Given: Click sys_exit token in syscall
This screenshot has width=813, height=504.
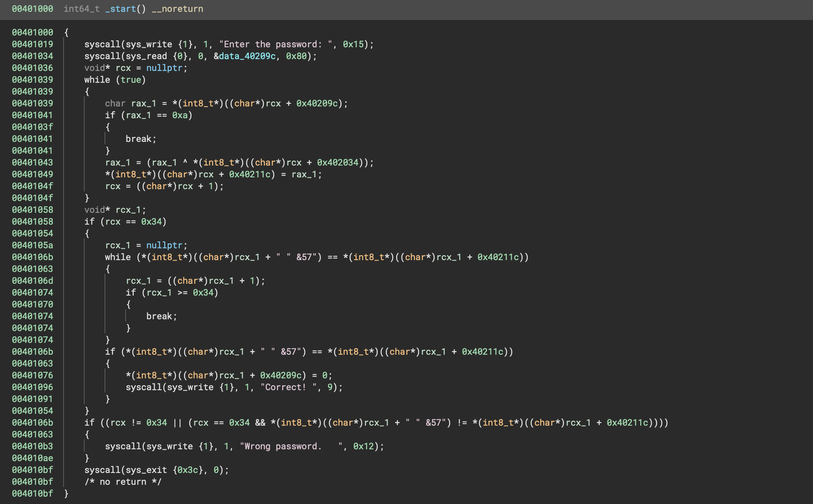Looking at the screenshot, I should (x=146, y=470).
